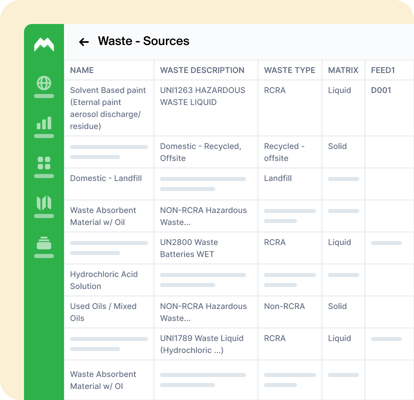Click the UN1263 HAZARDOUS WASTE LIQUID description
The image size is (414, 400).
pos(203,96)
